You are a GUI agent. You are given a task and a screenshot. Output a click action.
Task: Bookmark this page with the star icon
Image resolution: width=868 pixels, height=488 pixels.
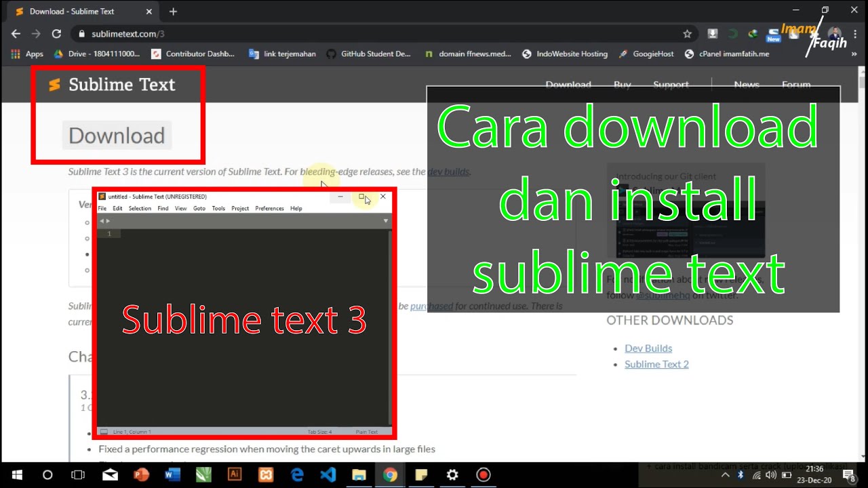tap(687, 34)
